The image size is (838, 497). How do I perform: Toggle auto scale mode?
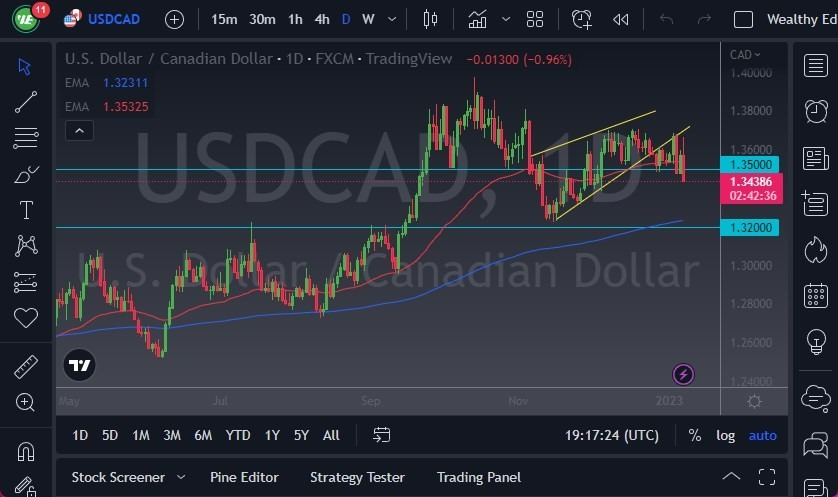(x=762, y=436)
